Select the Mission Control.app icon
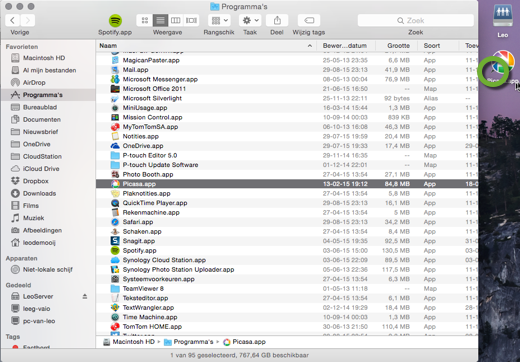 (x=115, y=117)
